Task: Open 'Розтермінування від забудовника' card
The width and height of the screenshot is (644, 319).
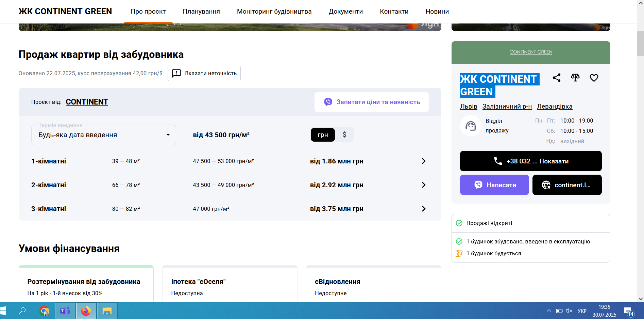Action: click(x=86, y=284)
